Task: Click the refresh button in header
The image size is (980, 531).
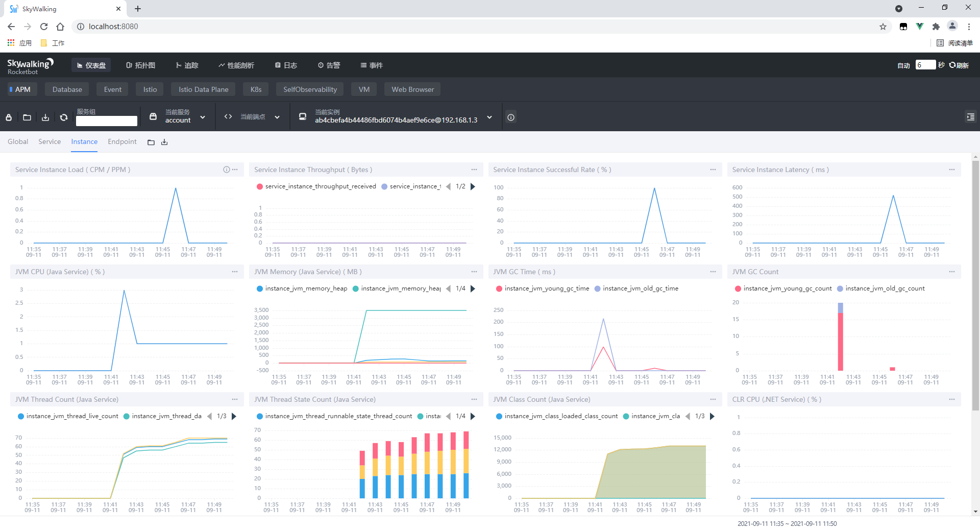Action: pos(959,65)
